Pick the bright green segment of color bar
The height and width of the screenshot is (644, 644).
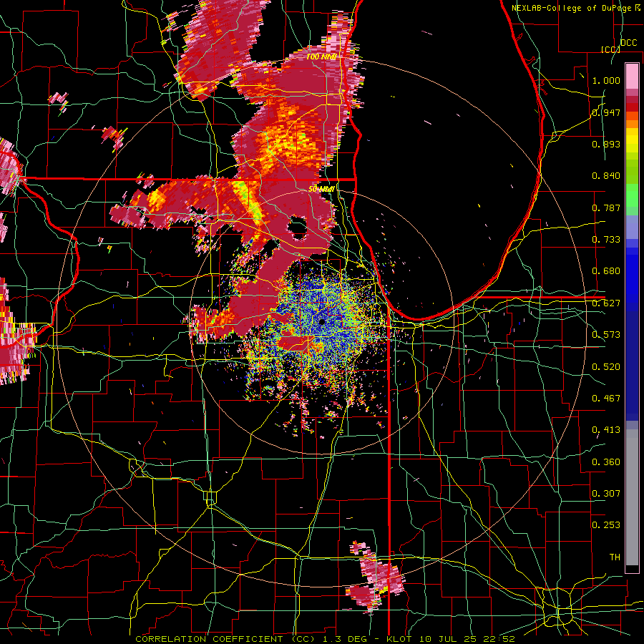click(x=632, y=195)
